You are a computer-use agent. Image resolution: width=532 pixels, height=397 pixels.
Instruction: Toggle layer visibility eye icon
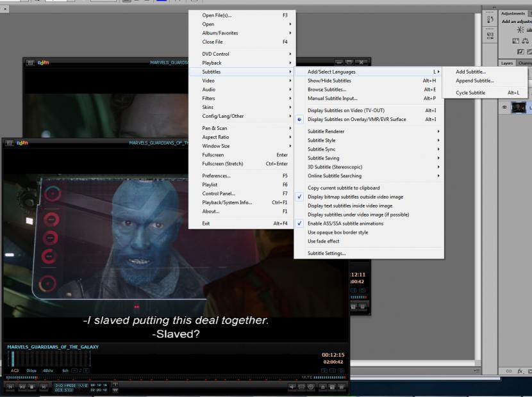(504, 108)
